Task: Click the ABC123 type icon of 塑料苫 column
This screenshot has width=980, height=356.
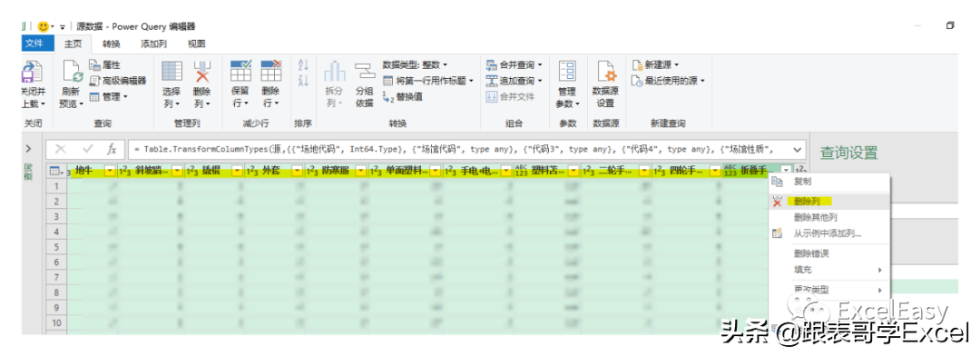Action: 521,170
